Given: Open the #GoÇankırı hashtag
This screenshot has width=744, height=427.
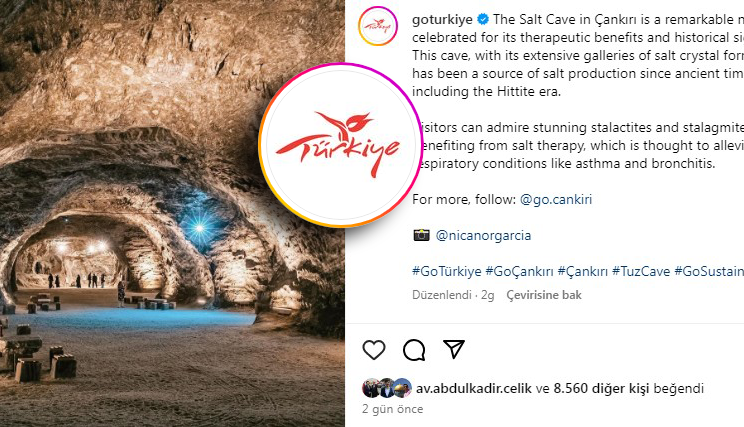Looking at the screenshot, I should [519, 271].
